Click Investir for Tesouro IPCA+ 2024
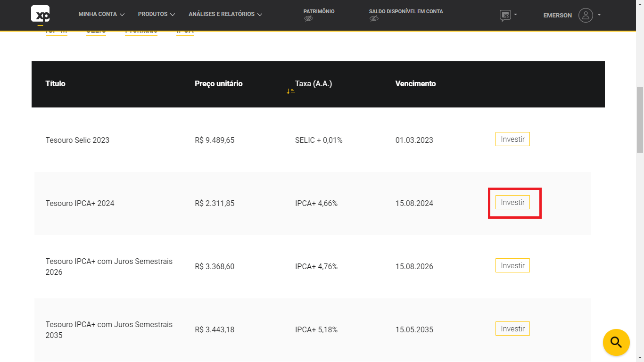644x362 pixels. [x=512, y=202]
